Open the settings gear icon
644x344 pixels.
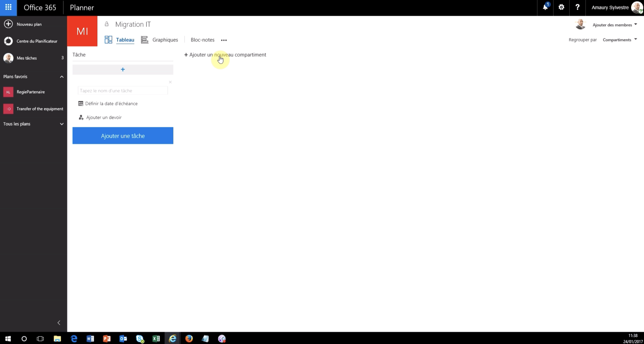[562, 8]
